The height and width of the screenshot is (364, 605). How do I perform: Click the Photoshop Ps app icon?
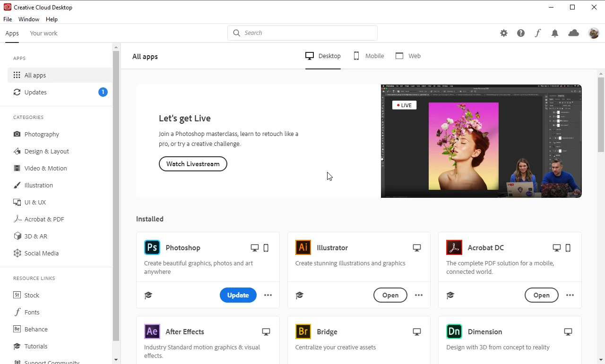click(x=152, y=247)
